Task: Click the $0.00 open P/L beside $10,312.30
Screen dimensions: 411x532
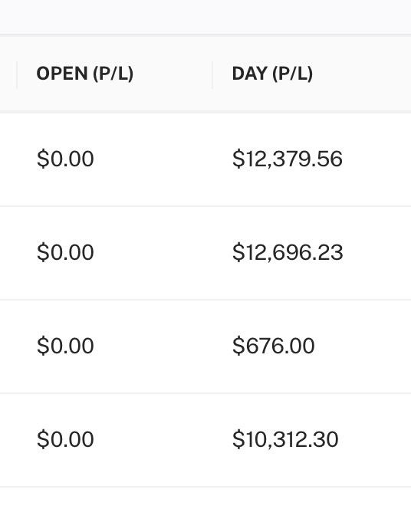Action: (65, 439)
